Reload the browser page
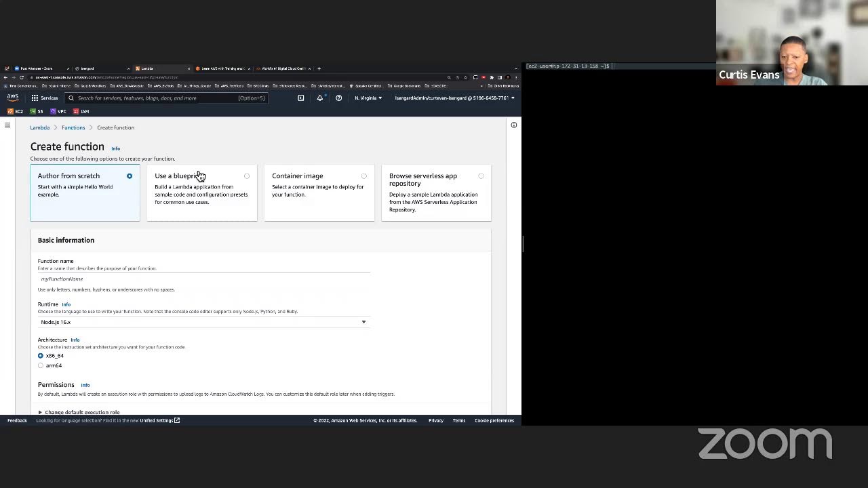The image size is (868, 488). 22,77
